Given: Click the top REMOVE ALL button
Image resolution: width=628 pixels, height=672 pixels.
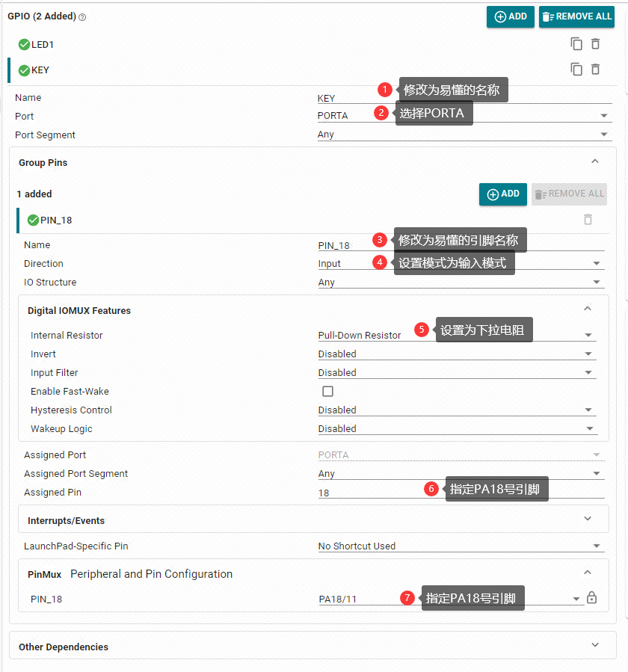Looking at the screenshot, I should pyautogui.click(x=576, y=16).
